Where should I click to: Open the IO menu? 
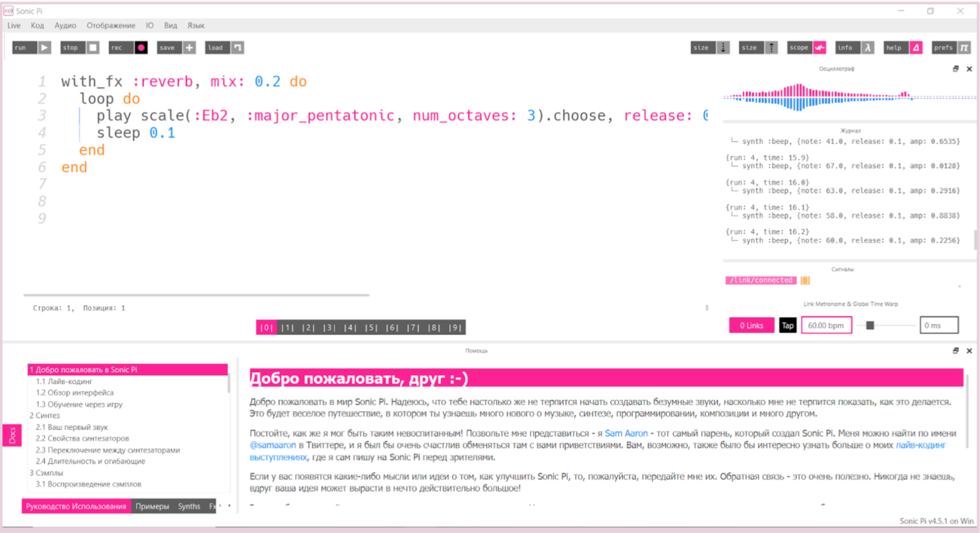150,25
